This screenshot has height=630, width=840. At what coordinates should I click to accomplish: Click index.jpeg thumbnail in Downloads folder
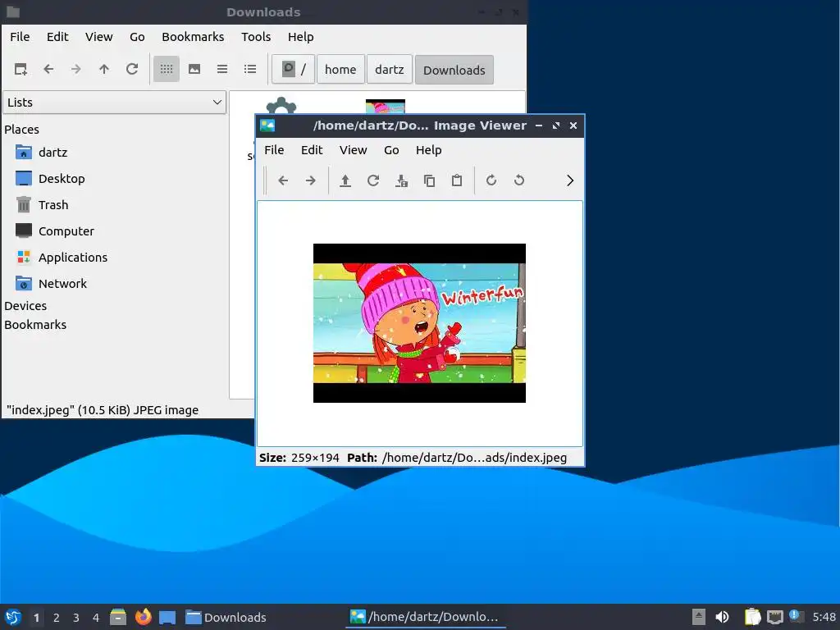386,106
